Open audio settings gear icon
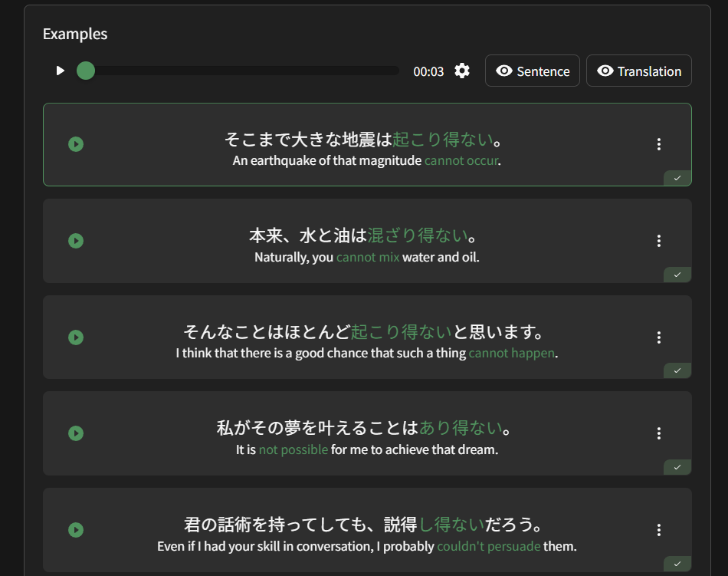This screenshot has width=728, height=576. pyautogui.click(x=462, y=71)
